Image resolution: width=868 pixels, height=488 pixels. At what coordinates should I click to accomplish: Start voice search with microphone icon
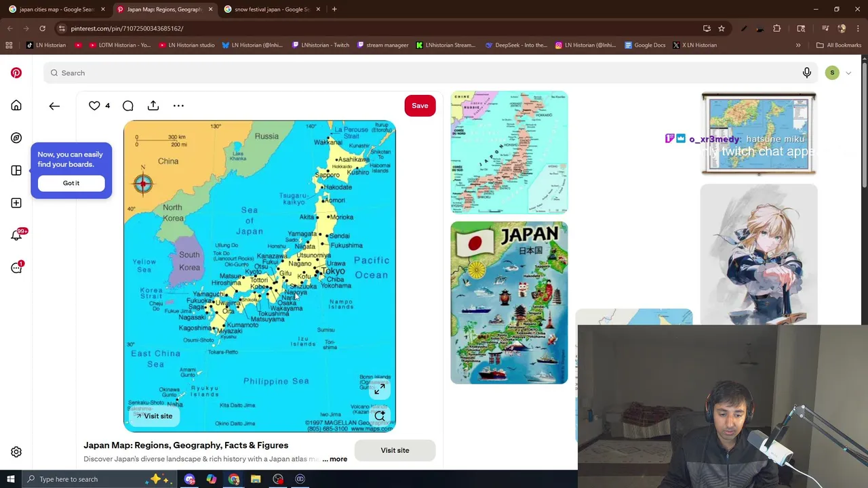click(807, 73)
